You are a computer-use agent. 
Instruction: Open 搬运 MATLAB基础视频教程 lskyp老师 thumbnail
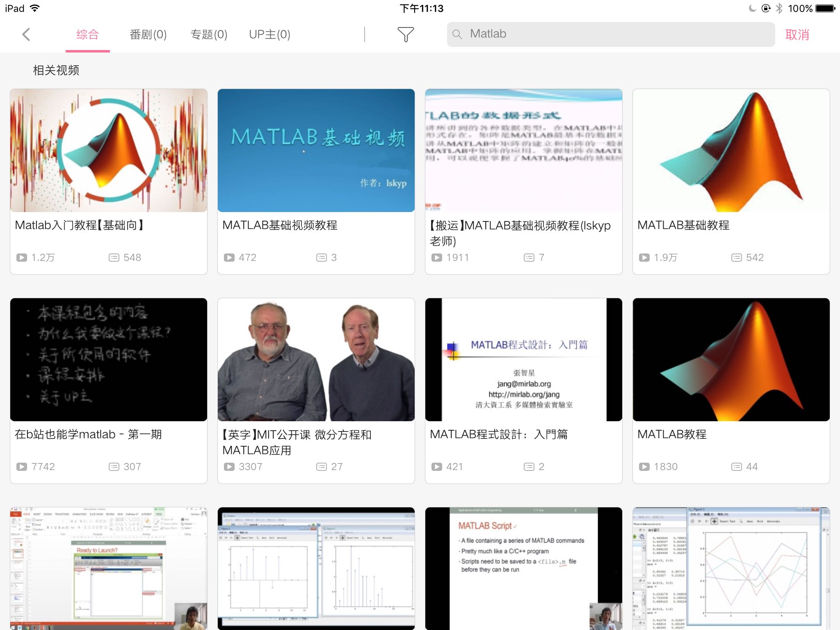tap(523, 151)
